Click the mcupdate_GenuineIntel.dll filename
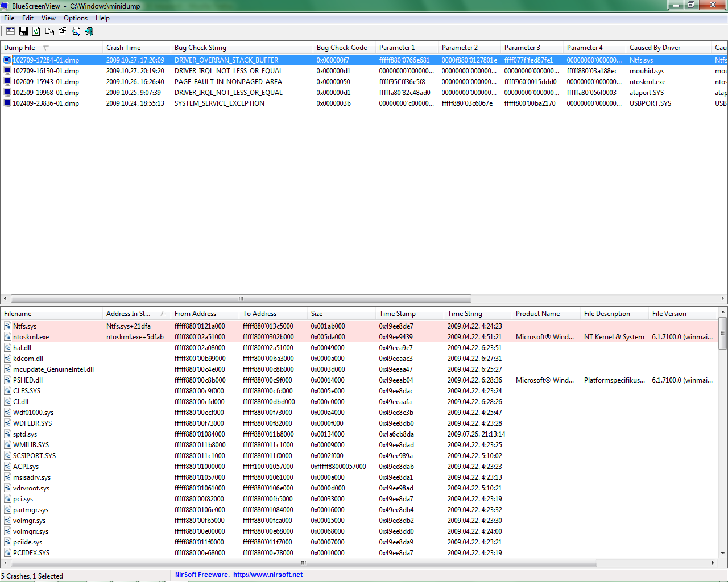 53,369
